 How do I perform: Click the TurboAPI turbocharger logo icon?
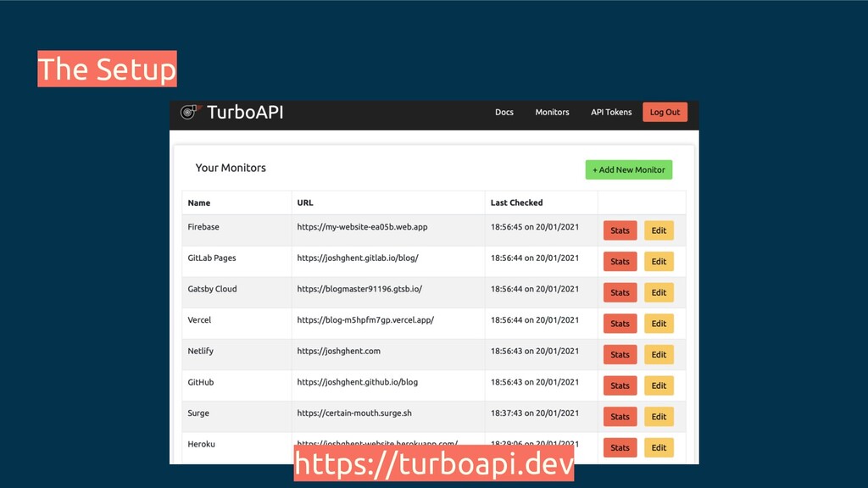191,112
